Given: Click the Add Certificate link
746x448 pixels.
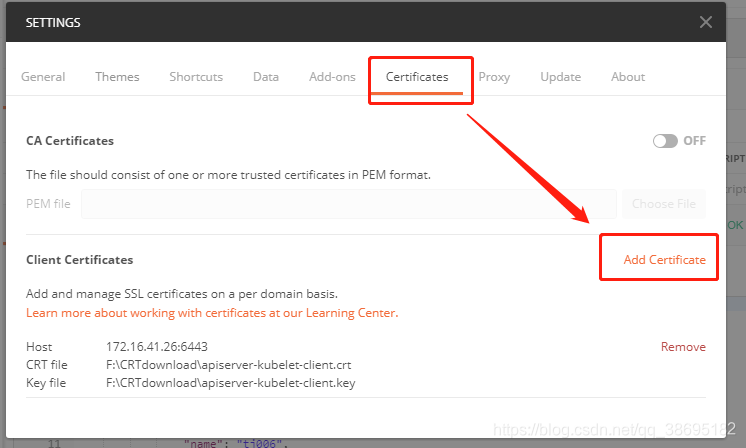Looking at the screenshot, I should click(665, 260).
